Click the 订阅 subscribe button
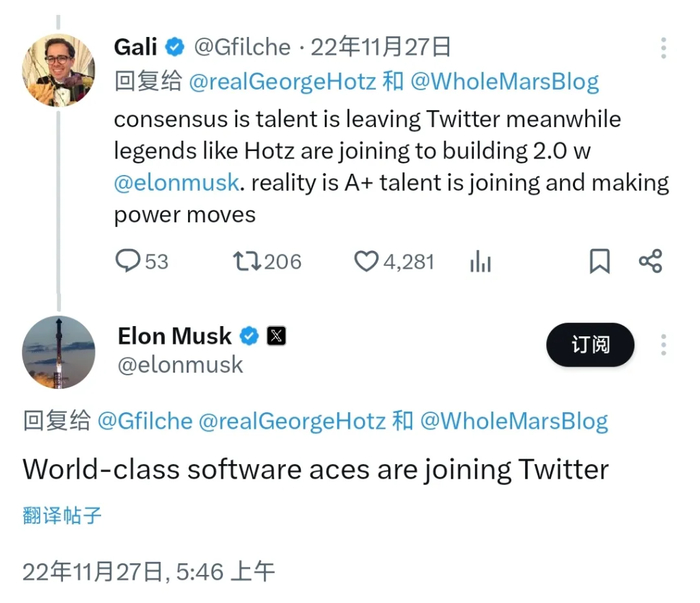This screenshot has width=700, height=603. point(590,345)
